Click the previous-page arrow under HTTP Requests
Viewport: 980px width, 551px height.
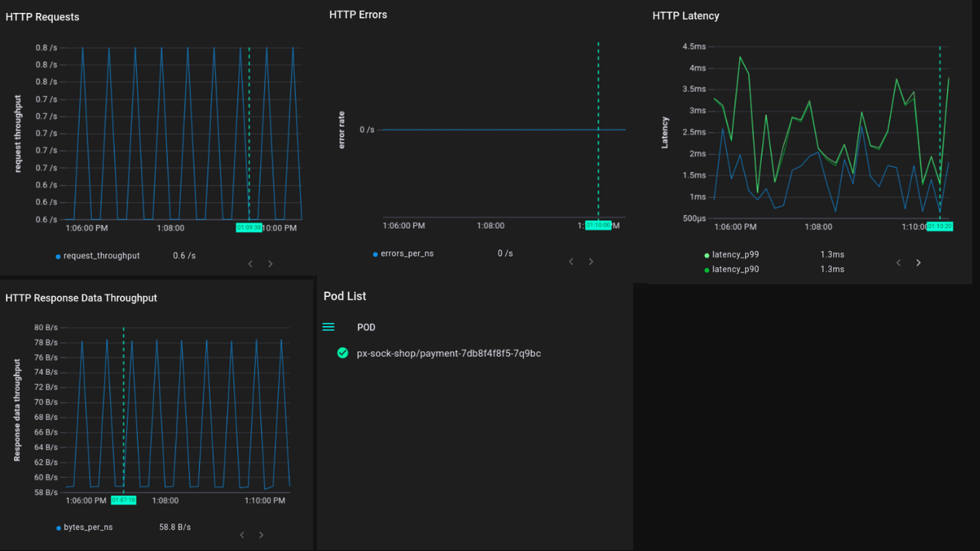250,263
